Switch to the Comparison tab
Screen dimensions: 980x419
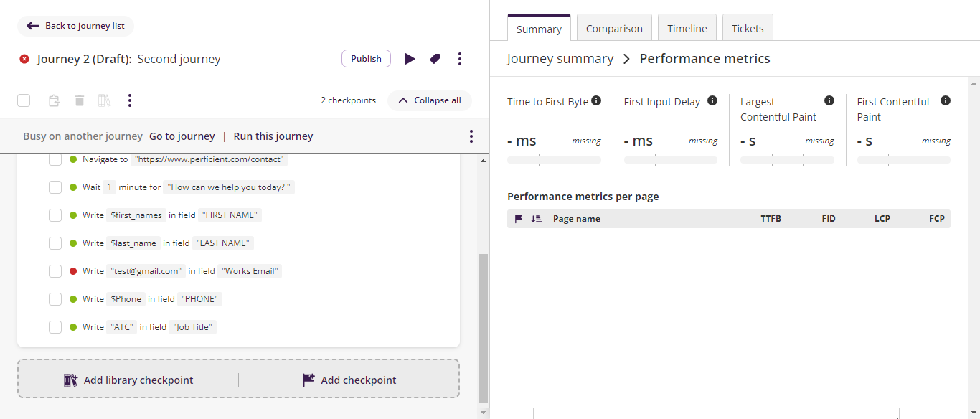(614, 29)
